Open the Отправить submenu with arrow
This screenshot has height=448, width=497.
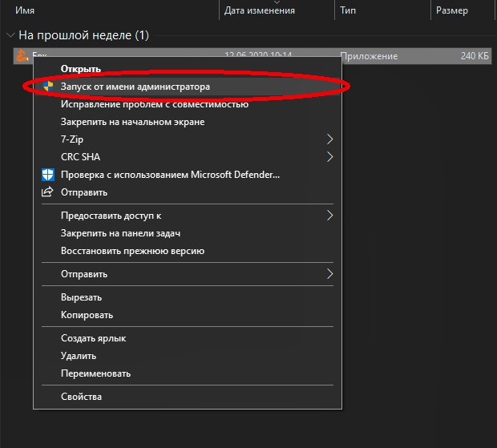click(188, 274)
